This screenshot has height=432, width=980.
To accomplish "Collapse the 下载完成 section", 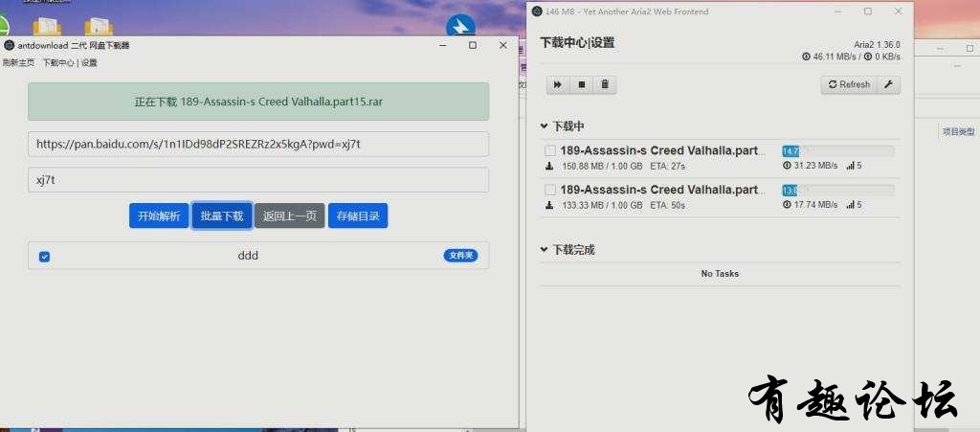I will coord(544,250).
